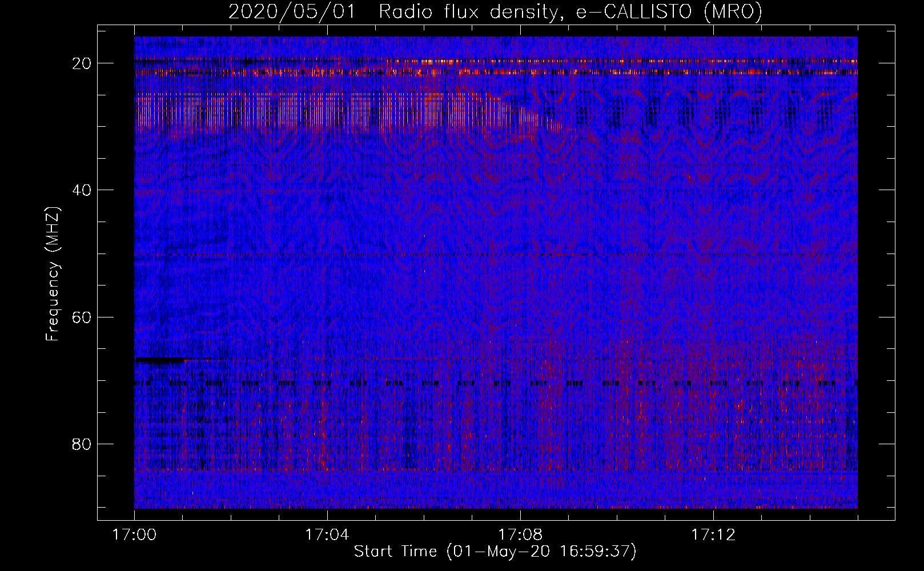The width and height of the screenshot is (924, 571).
Task: Click the '20' frequency tick label
Action: click(82, 63)
